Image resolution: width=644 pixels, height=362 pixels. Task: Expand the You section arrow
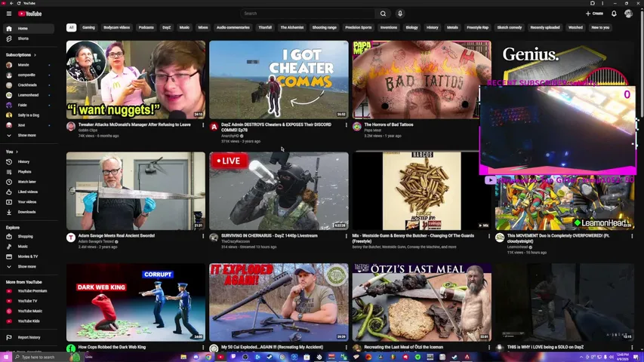[x=17, y=152]
